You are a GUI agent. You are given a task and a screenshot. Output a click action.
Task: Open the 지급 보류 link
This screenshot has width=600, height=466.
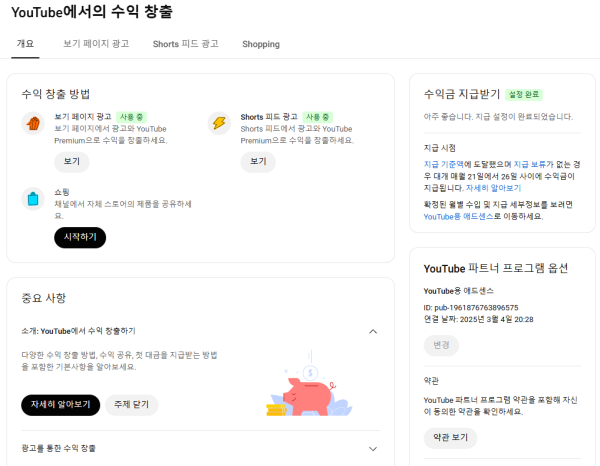531,163
